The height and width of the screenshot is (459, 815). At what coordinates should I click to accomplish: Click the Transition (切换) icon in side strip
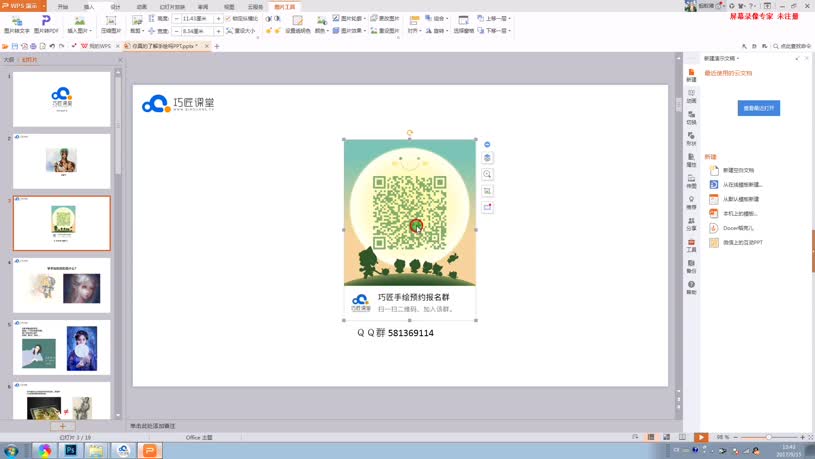click(691, 118)
